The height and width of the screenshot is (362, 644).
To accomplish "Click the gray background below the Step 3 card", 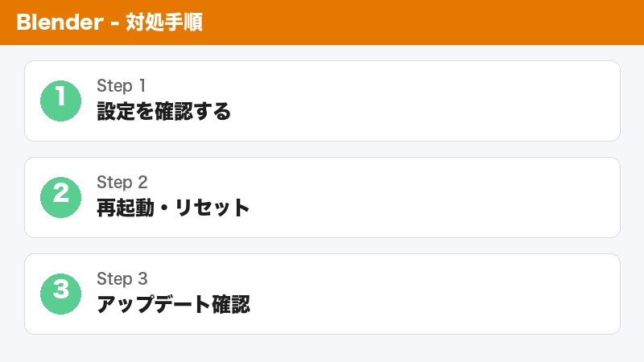I will click(x=322, y=348).
